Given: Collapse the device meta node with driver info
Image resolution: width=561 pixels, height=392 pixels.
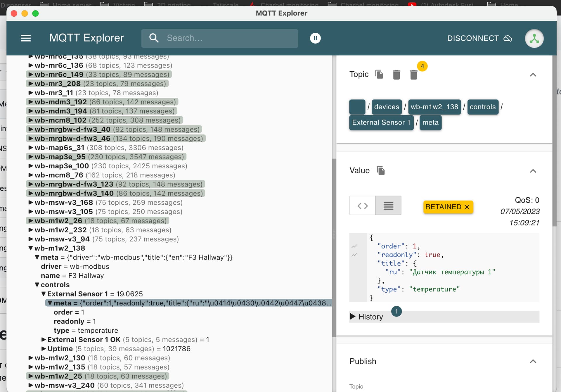Looking at the screenshot, I should point(37,257).
